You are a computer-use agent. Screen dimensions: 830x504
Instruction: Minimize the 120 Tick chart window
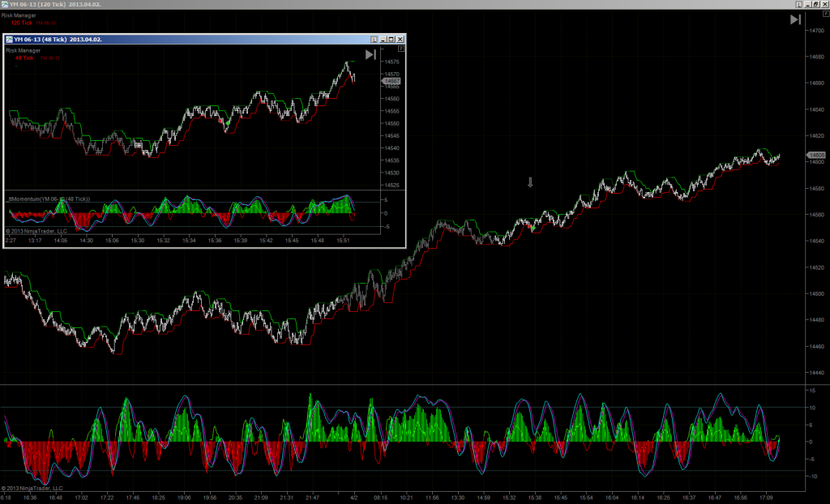click(808, 4)
